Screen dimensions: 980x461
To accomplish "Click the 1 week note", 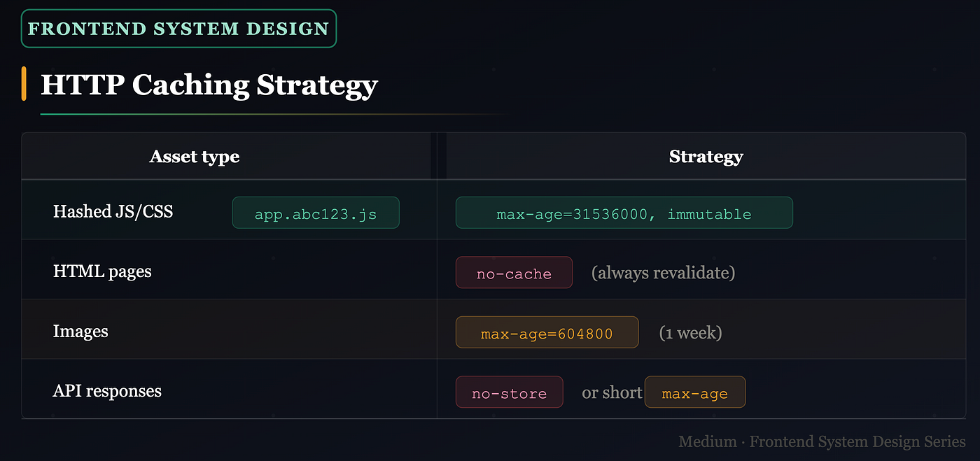I will (x=690, y=333).
